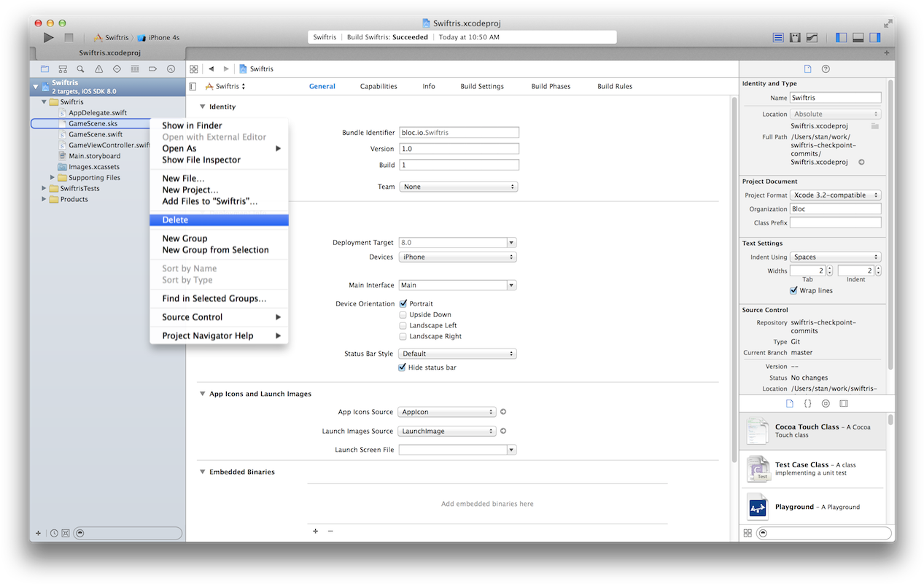This screenshot has width=924, height=584.
Task: Expand the SwiftrisTests folder
Action: coord(44,189)
